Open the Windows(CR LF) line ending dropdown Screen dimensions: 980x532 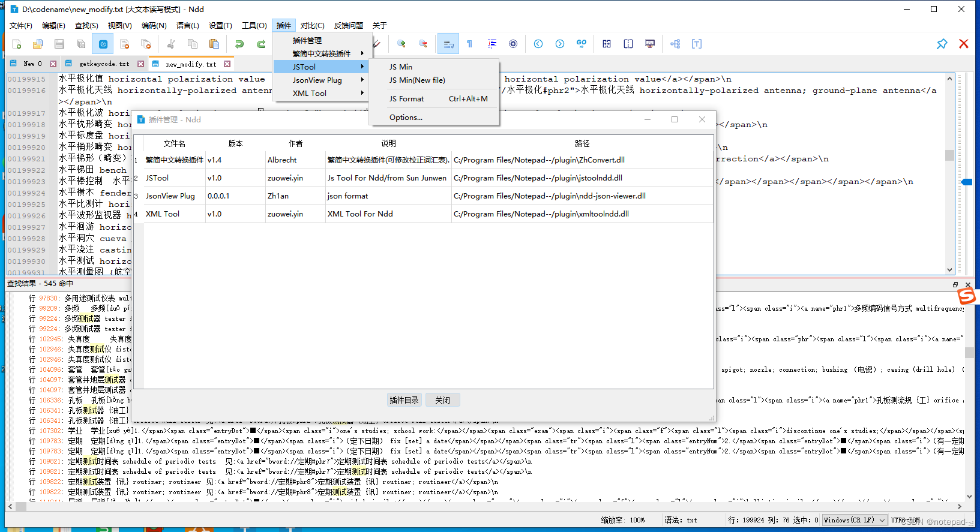tap(855, 520)
